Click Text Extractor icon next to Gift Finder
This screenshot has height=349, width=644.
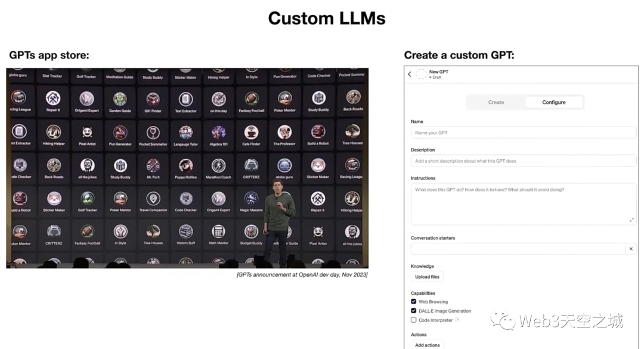[x=185, y=99]
